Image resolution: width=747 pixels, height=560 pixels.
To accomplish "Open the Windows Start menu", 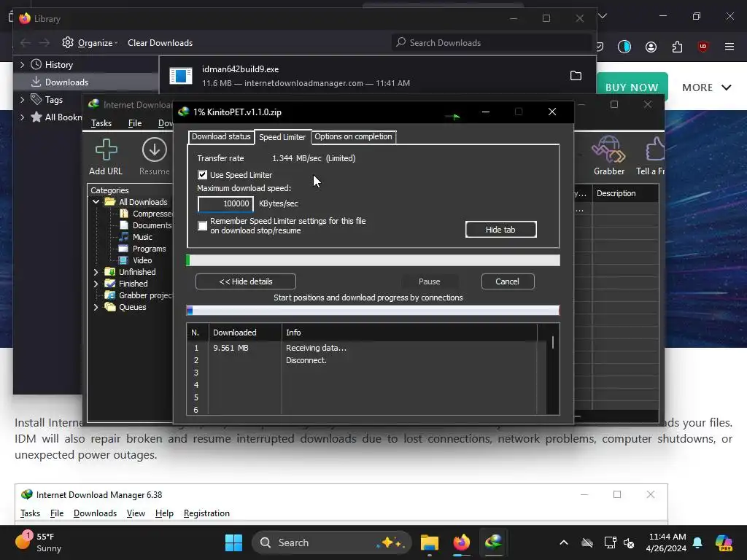I will point(233,542).
